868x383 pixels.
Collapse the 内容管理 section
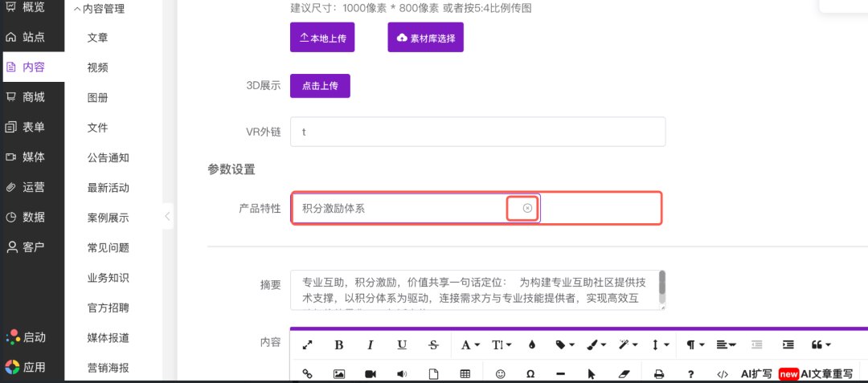(x=99, y=9)
